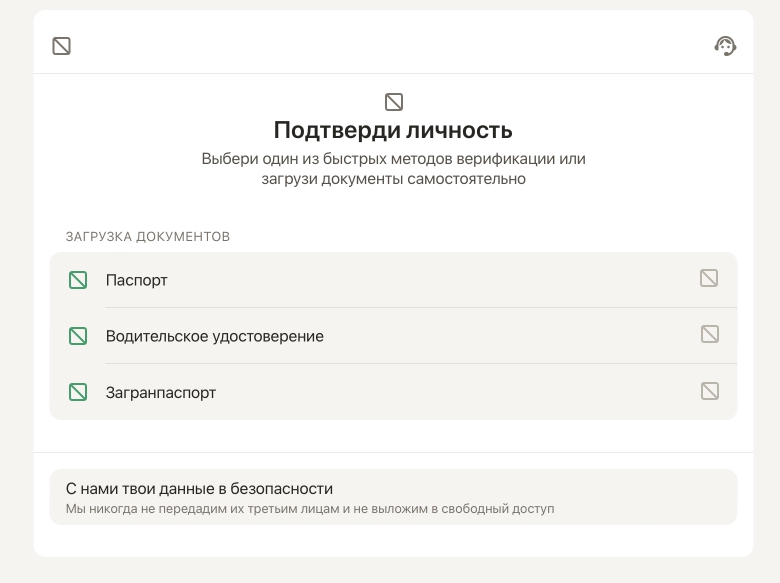
Task: Click the green icon beside Паспорт
Action: 78,280
